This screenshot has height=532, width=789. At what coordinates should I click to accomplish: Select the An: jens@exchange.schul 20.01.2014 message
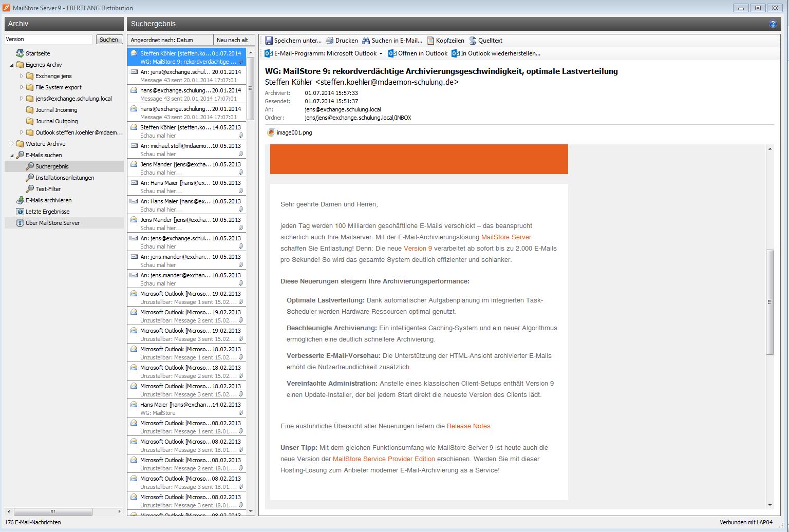pos(187,76)
